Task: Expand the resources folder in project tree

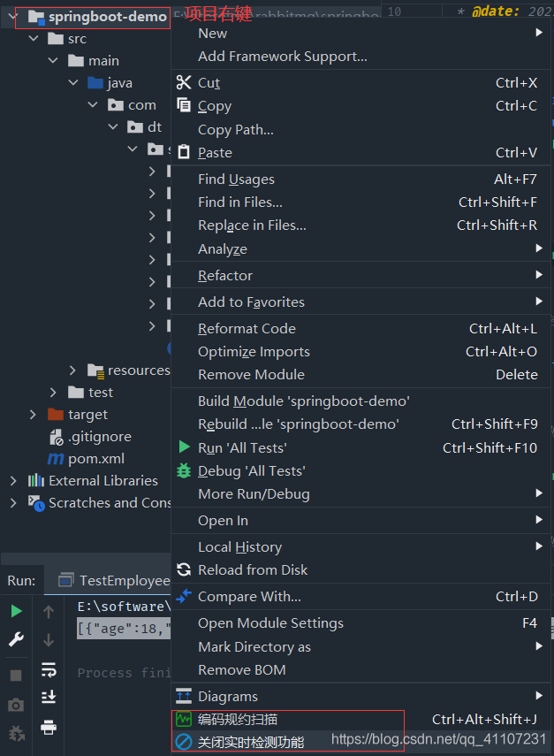Action: pyautogui.click(x=74, y=370)
